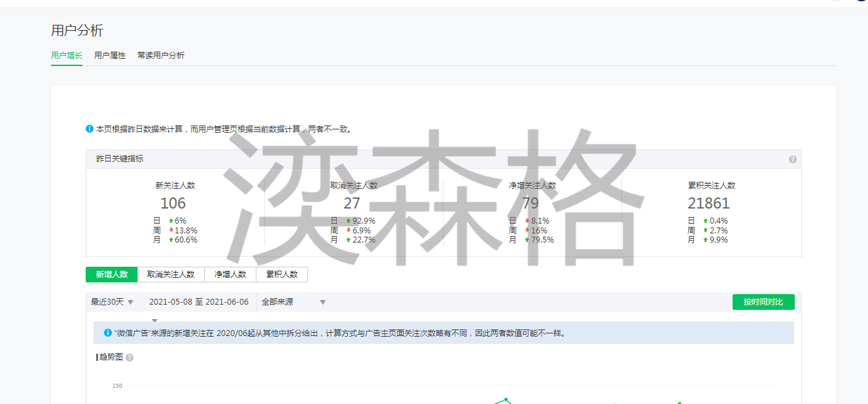
Task: Switch to the 用户属性 tab
Action: 110,56
